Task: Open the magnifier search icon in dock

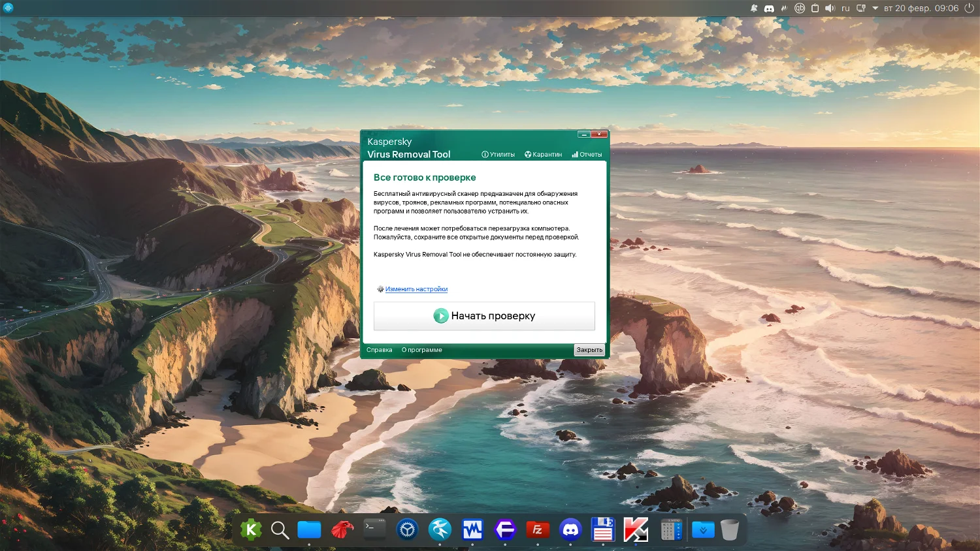Action: point(280,530)
